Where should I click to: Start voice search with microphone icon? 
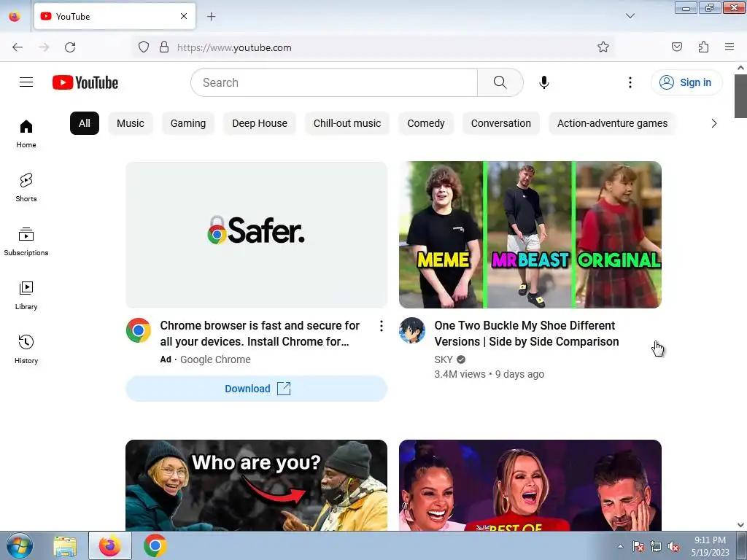(544, 82)
